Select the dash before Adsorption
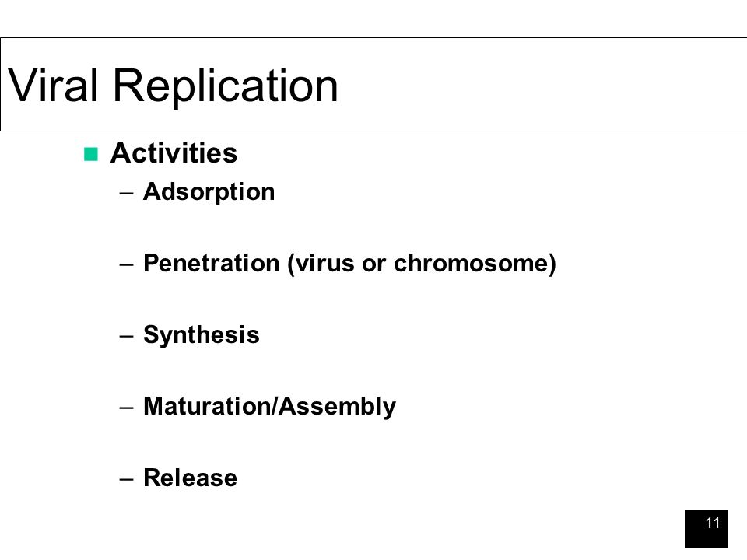The height and width of the screenshot is (560, 747). pos(126,194)
